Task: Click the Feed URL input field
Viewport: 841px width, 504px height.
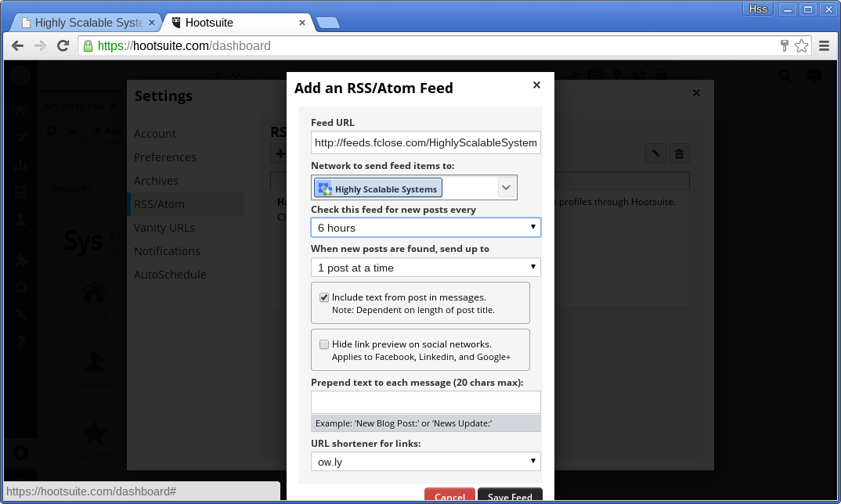Action: (x=426, y=142)
